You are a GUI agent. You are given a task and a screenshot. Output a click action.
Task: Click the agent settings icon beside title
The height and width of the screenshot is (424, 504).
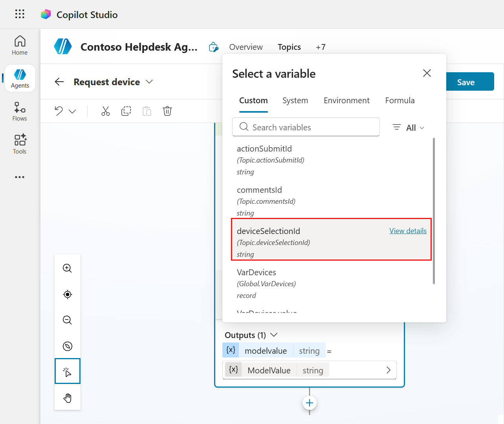[x=214, y=47]
